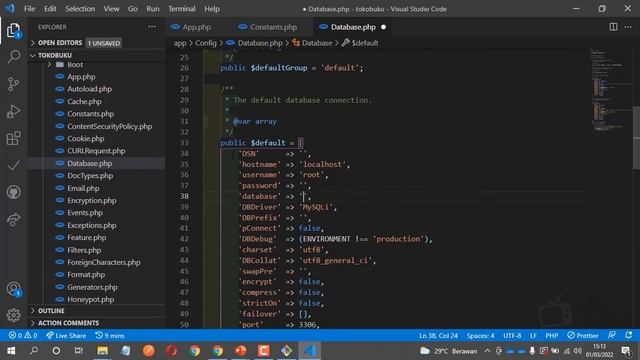The image size is (640, 360).
Task: Open Windows taskbar search
Action: [34, 351]
